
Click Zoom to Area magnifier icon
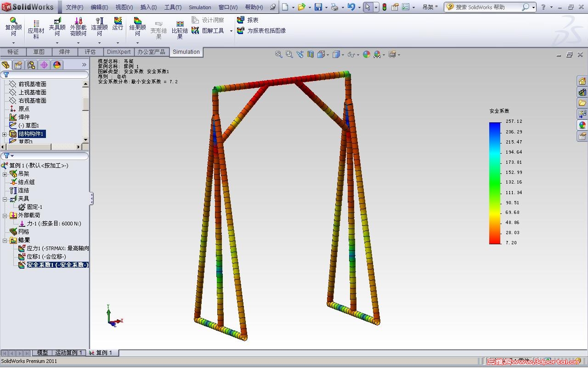coord(289,54)
